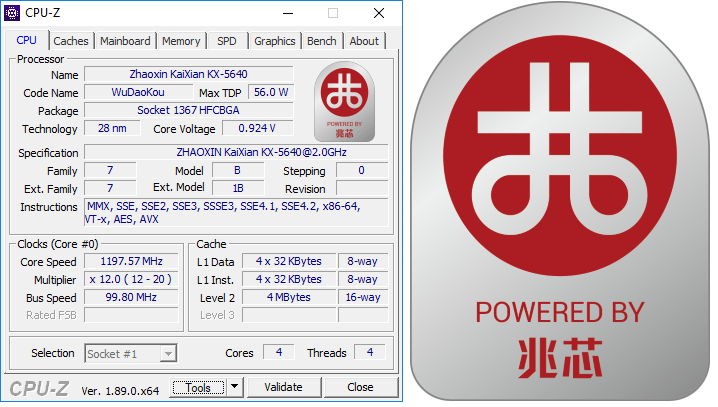Click the Technology value '28 nm'

click(x=112, y=128)
